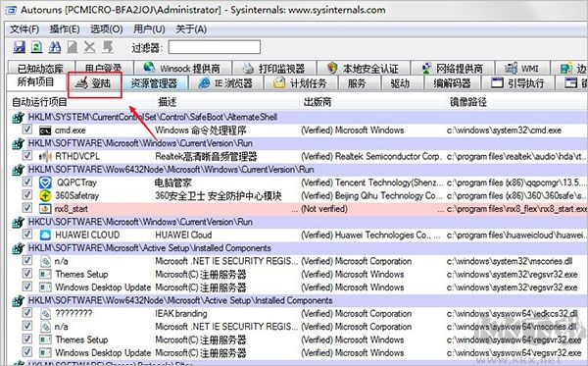Screen dimensions: 588x366
Task: Click the icon on WMI tab
Action: 511,69
